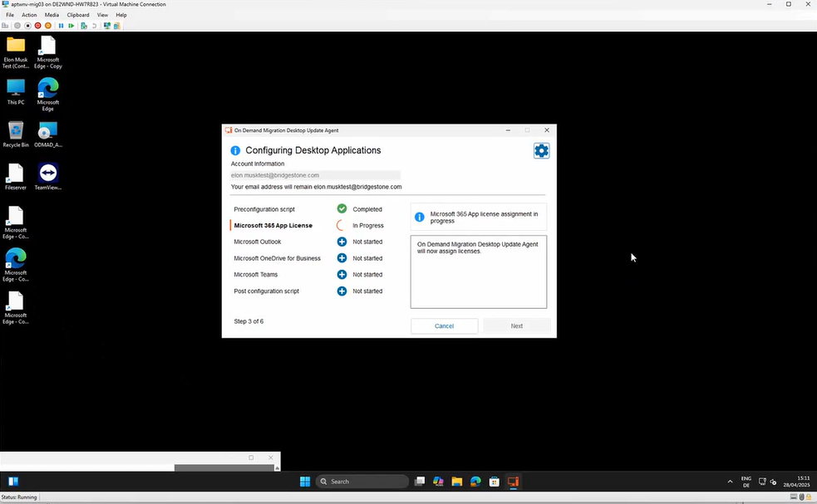817x504 pixels.
Task: Maximize the small bottom-left window
Action: [x=251, y=458]
